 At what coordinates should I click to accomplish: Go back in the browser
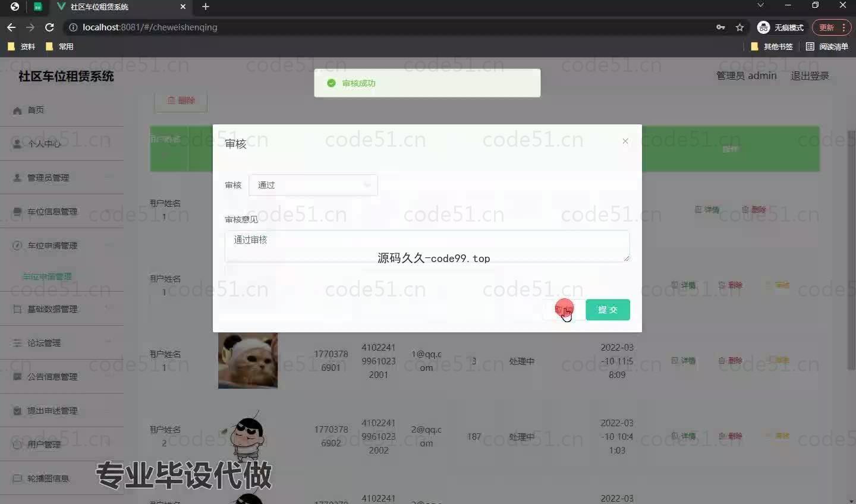[x=11, y=27]
